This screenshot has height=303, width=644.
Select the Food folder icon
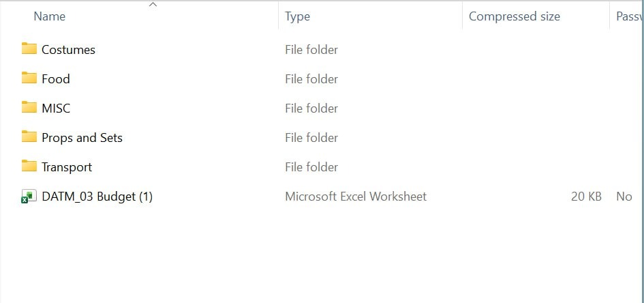click(29, 78)
